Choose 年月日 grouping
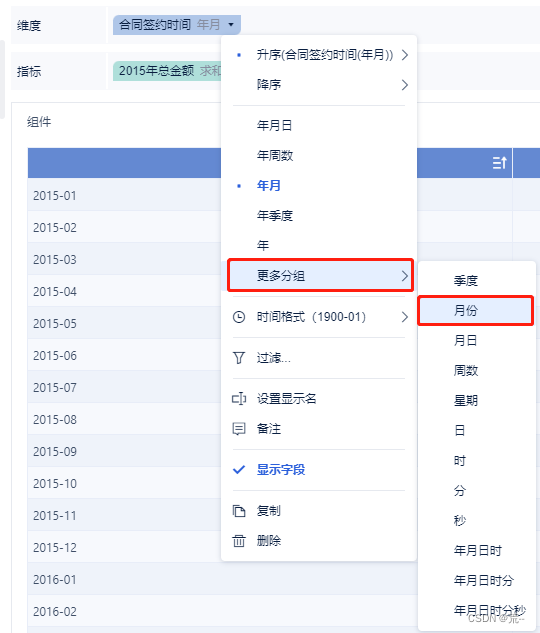 click(319, 126)
